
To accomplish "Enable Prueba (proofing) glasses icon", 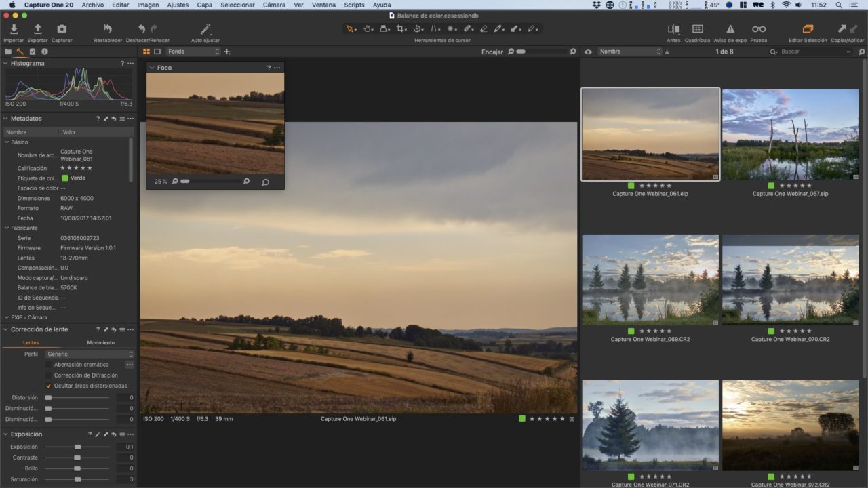I will point(758,29).
